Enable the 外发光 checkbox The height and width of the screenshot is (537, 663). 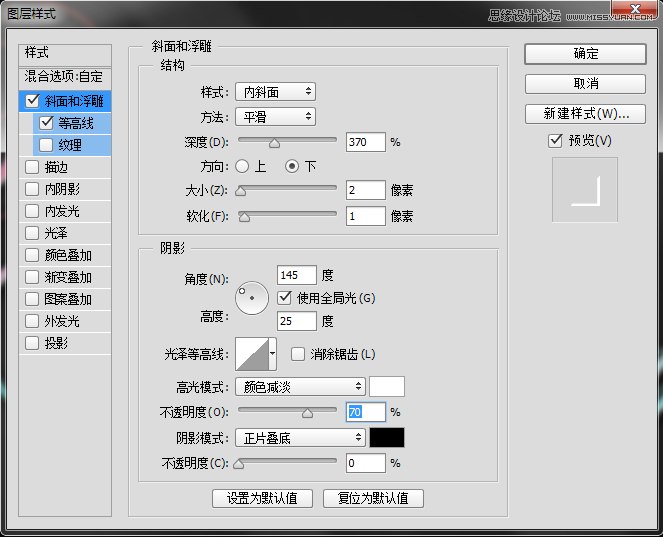(x=33, y=321)
